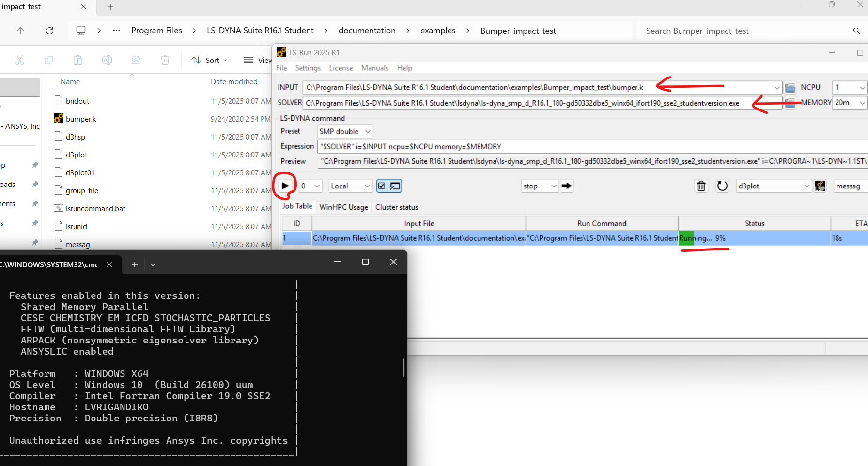Viewport: 868px width, 466px height.
Task: Click the Cut icon in File Explorer
Action: 20,60
